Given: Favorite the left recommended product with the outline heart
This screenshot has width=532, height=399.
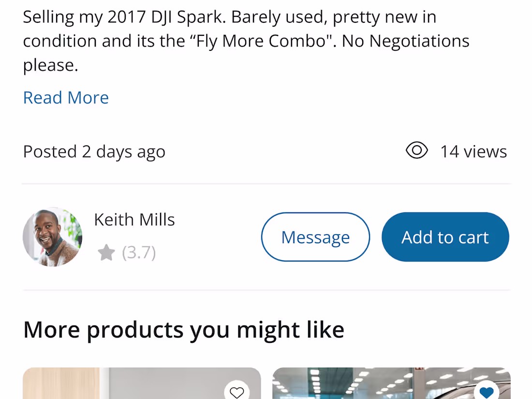Looking at the screenshot, I should coord(236,392).
